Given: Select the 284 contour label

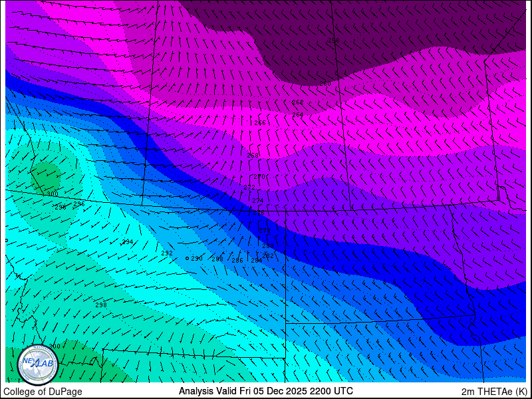Looking at the screenshot, I should [257, 261].
